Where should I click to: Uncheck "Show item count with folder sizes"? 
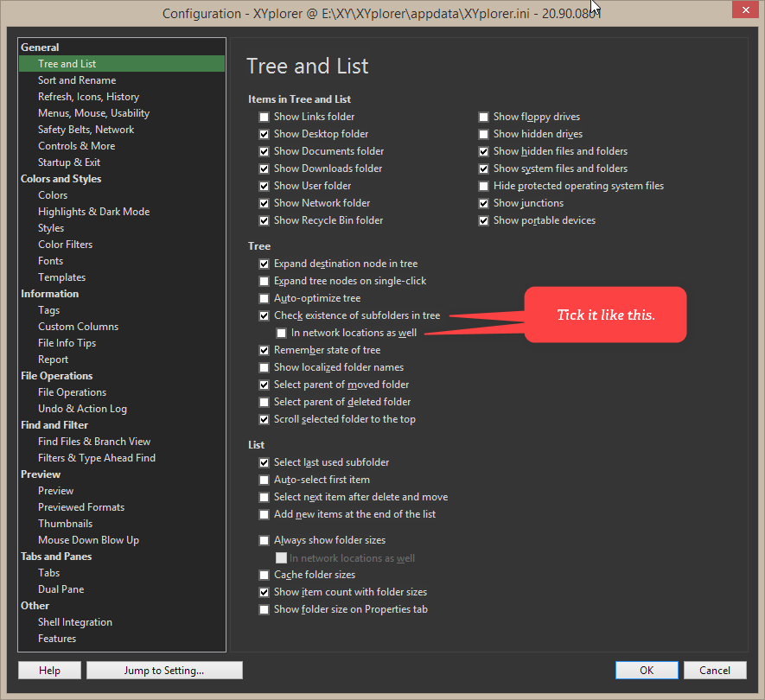pos(264,591)
